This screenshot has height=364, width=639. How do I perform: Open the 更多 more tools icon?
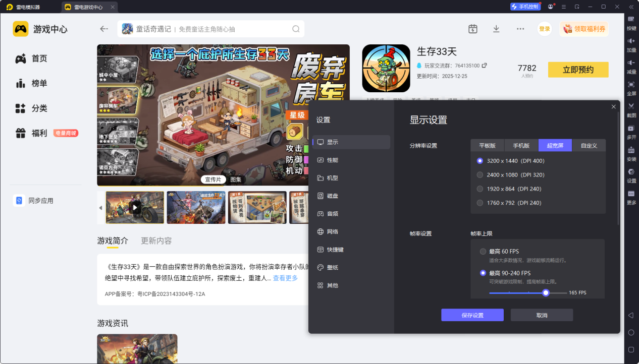click(631, 194)
